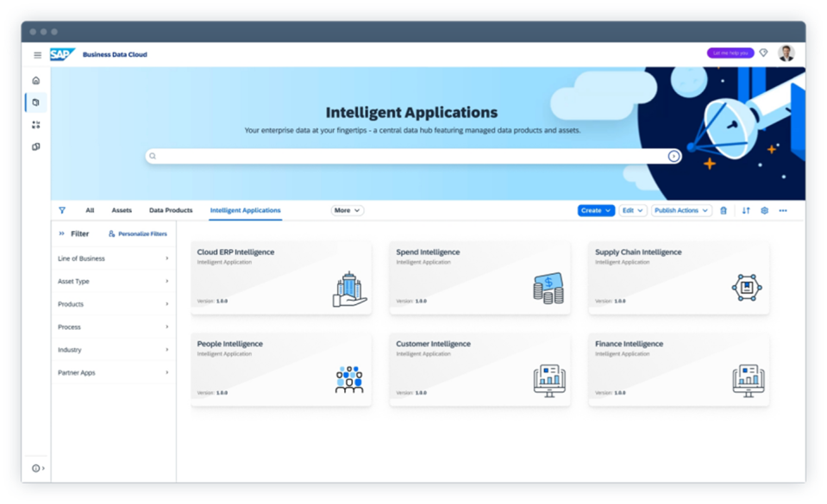This screenshot has height=504, width=827.
Task: Open the Publish Actions dropdown
Action: [x=681, y=210]
